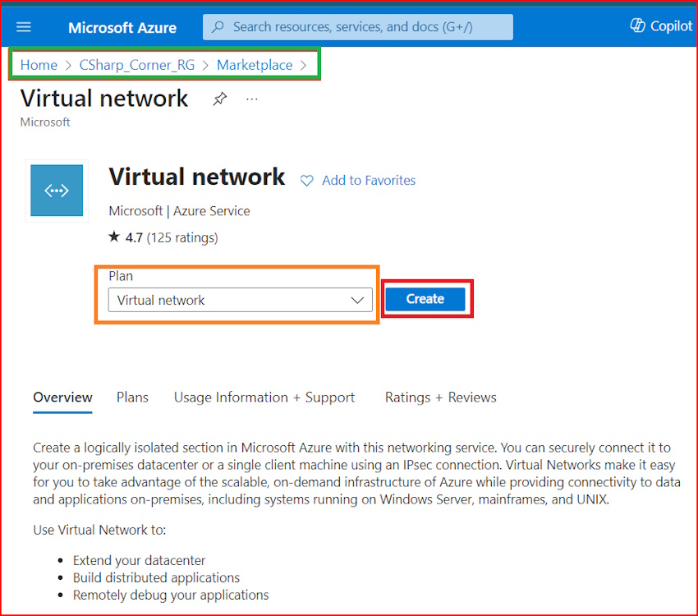
Task: Open the Ratings + Reviews tab
Action: point(440,397)
